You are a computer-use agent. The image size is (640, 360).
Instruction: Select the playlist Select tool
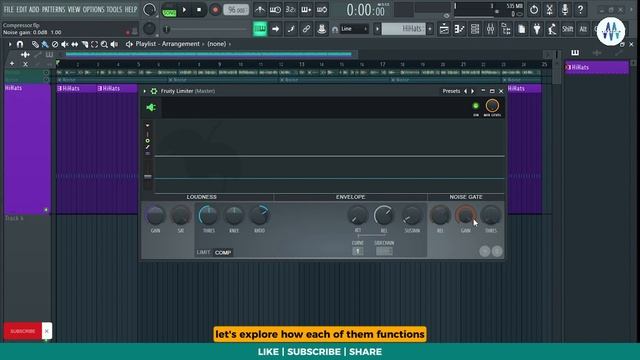click(x=94, y=44)
